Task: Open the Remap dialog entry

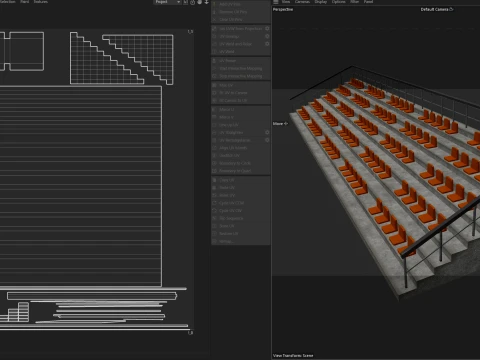Action: (x=241, y=241)
